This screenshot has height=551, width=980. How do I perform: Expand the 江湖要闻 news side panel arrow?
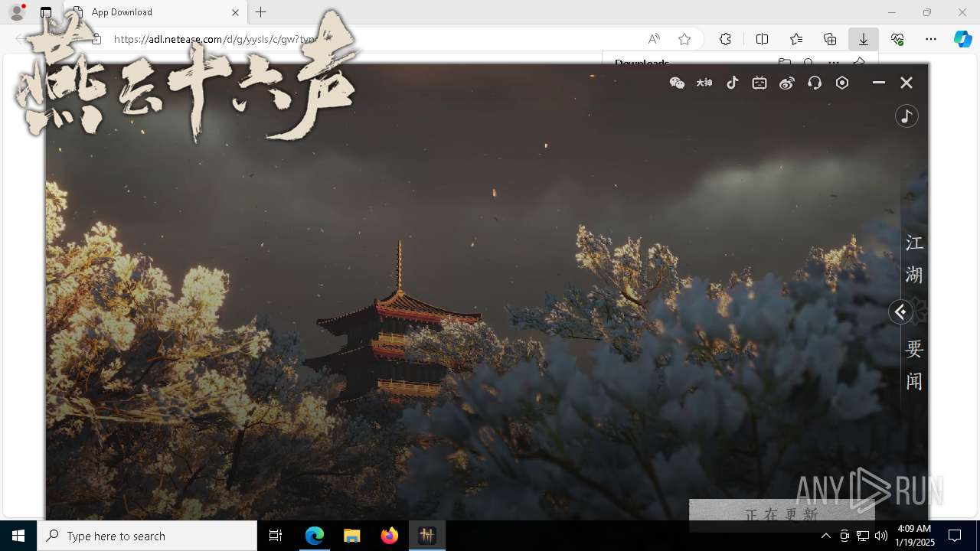[900, 311]
